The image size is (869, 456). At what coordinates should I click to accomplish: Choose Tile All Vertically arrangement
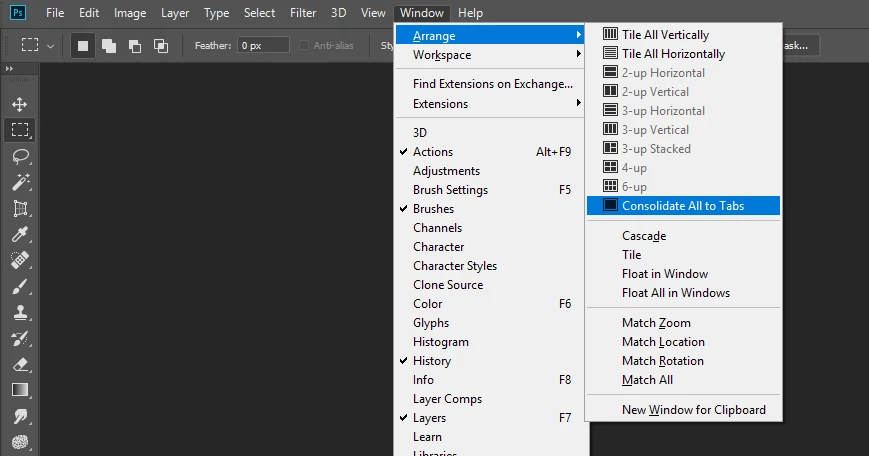[683, 34]
